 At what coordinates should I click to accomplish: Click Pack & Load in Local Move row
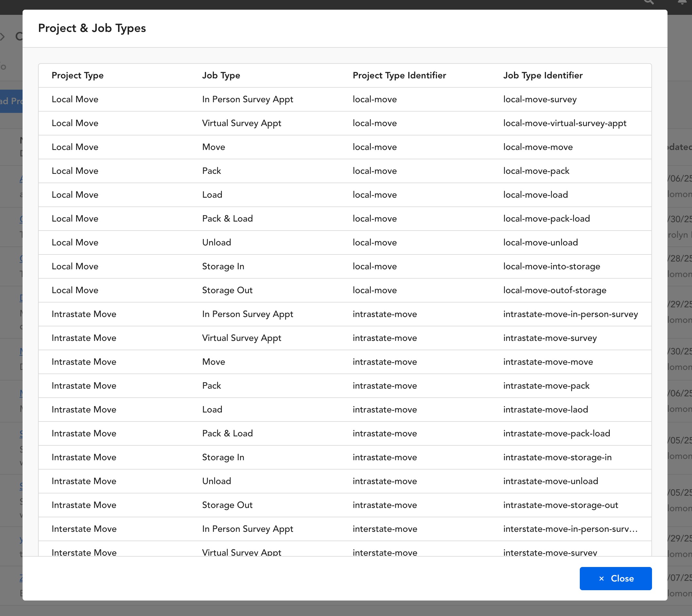click(227, 219)
